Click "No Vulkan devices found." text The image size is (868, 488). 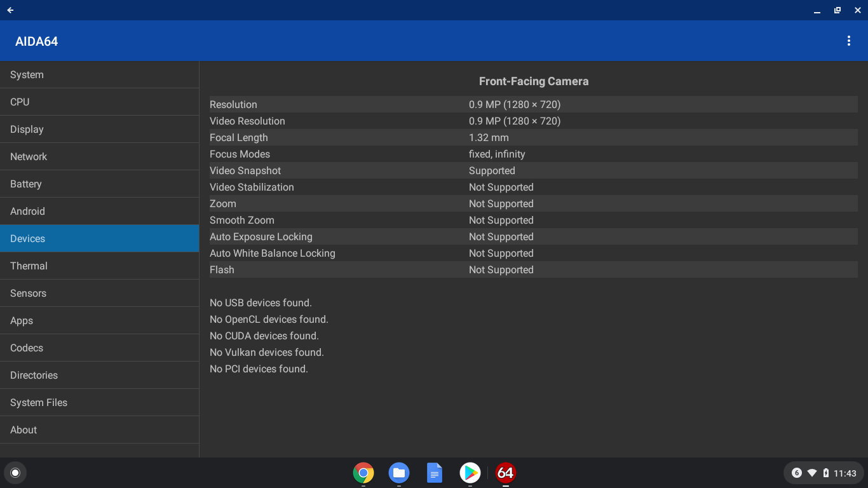point(267,352)
